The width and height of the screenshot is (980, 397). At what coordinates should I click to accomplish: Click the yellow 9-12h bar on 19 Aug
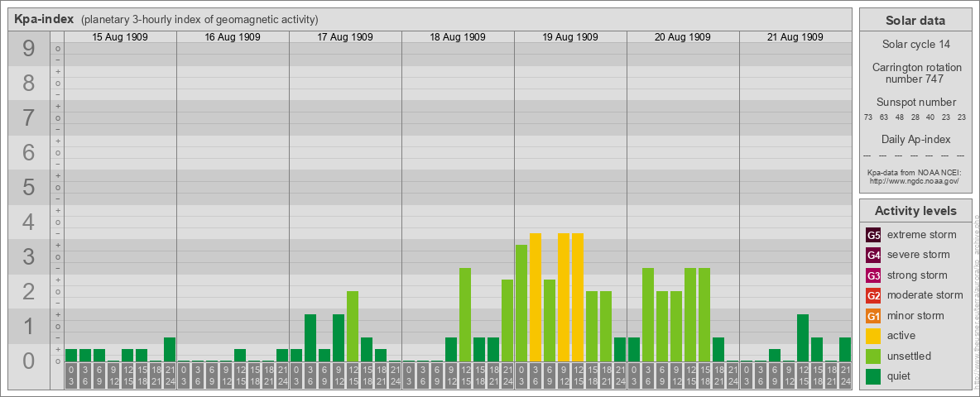(563, 297)
